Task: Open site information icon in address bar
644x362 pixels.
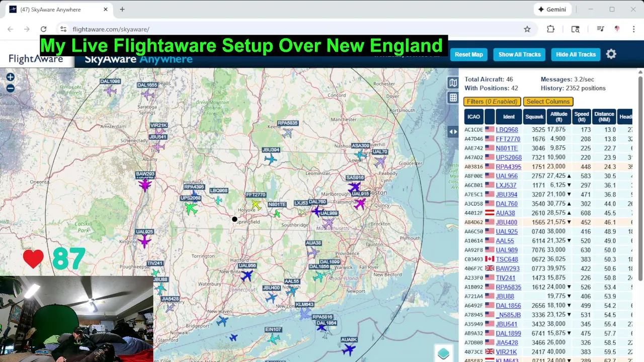Action: (63, 29)
